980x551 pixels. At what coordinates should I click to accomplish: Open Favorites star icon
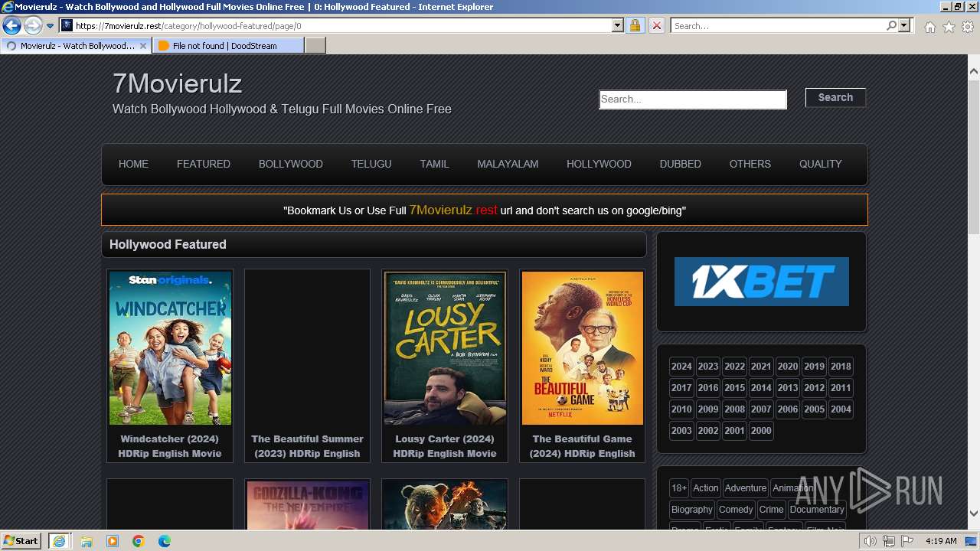(949, 27)
